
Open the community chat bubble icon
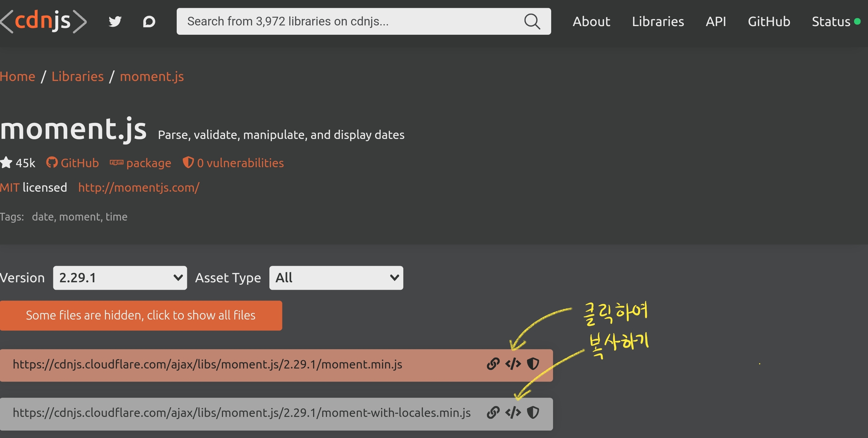pyautogui.click(x=149, y=22)
